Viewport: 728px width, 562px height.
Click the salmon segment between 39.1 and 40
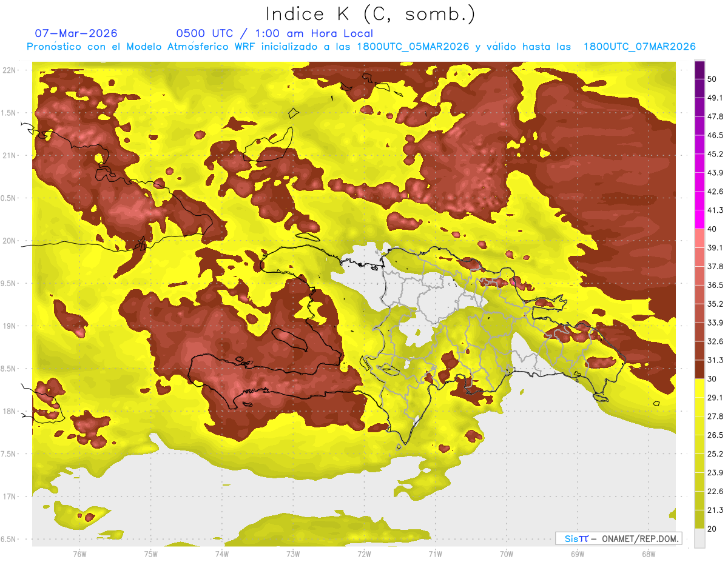699,238
